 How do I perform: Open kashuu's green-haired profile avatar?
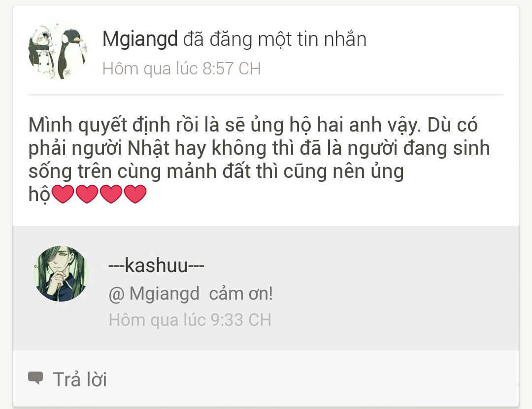[x=61, y=273]
